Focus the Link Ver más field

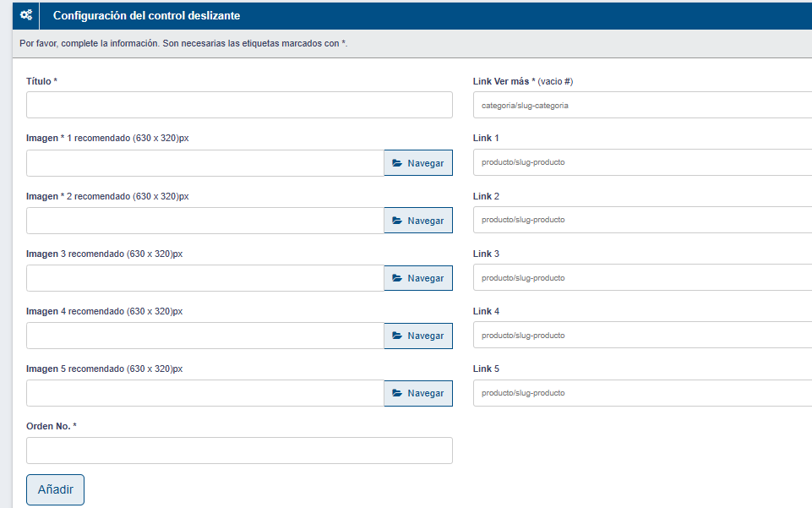pos(642,106)
